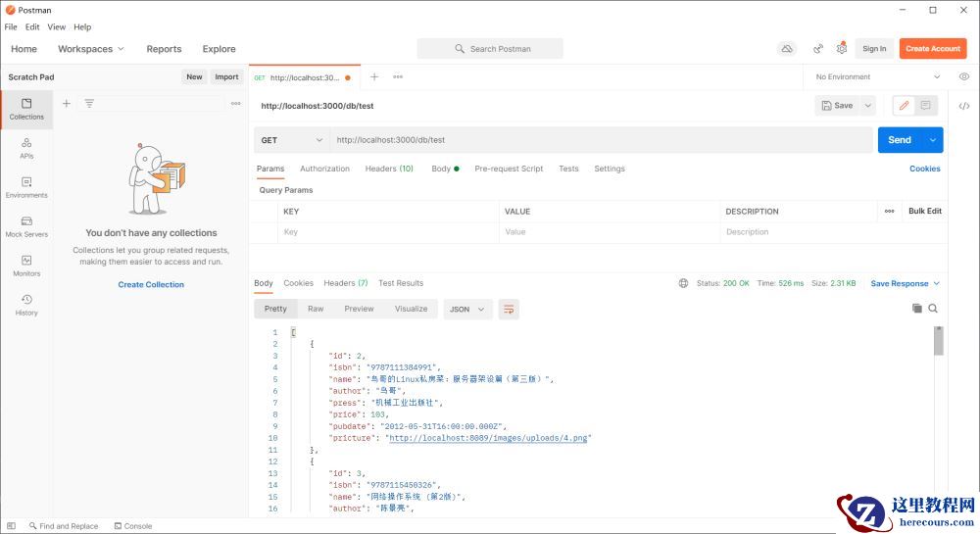Open the query params column options three-dot icon
This screenshot has width=980, height=534.
tap(890, 211)
